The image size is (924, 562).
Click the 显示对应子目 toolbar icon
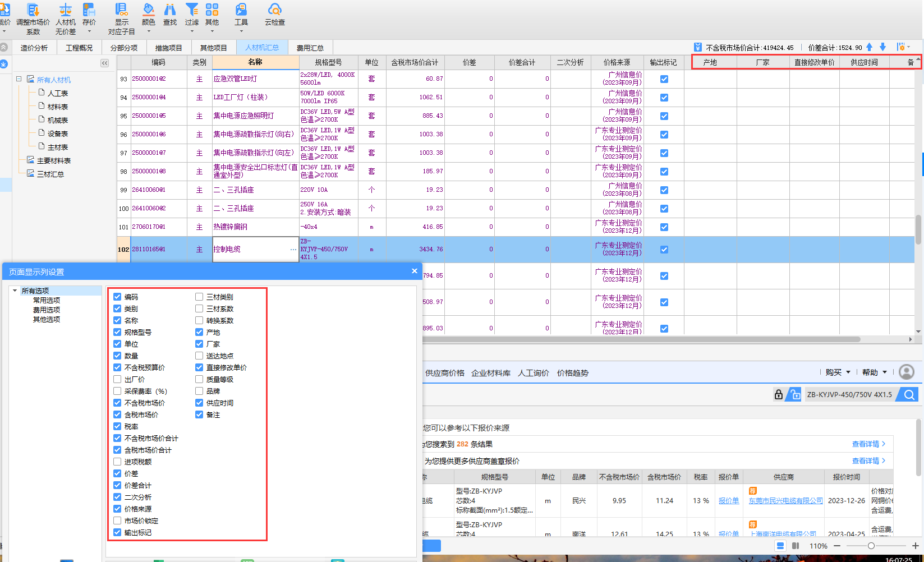(x=121, y=10)
